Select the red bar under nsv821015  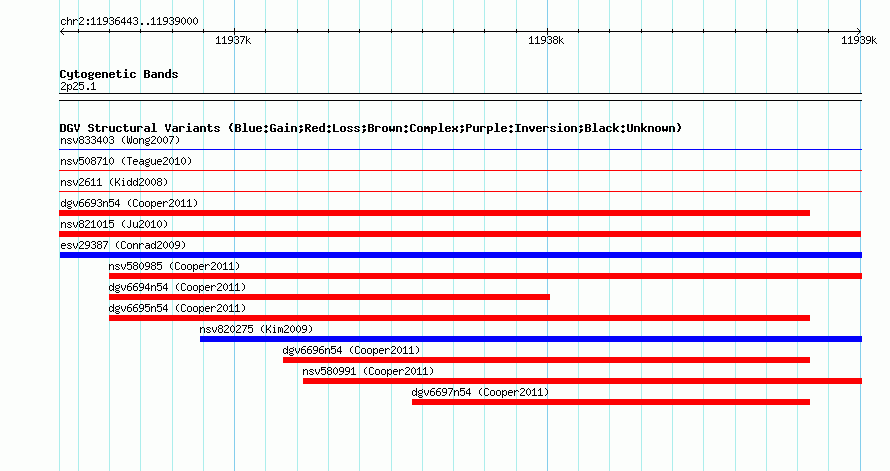click(460, 234)
